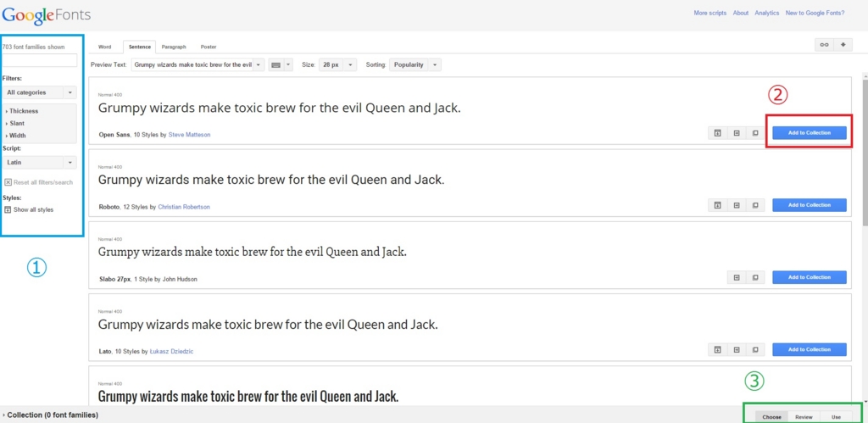Expand the Slant filter
868x423 pixels.
[15, 124]
